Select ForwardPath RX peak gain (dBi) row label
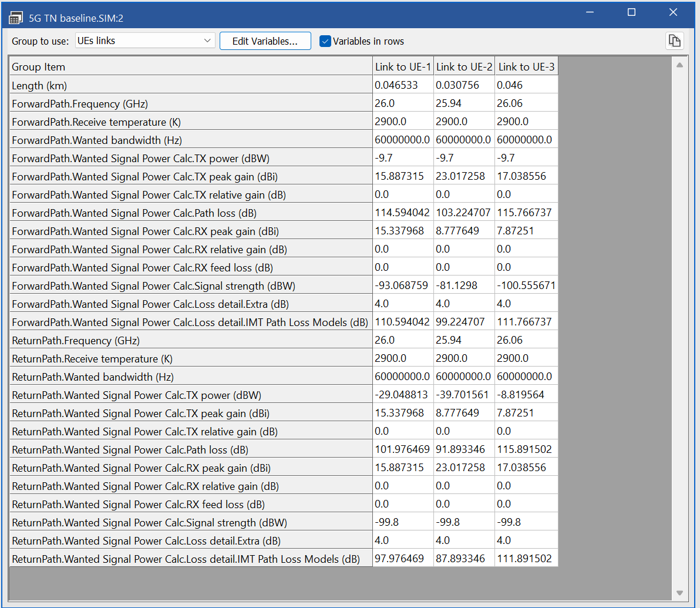700x608 pixels. point(191,231)
